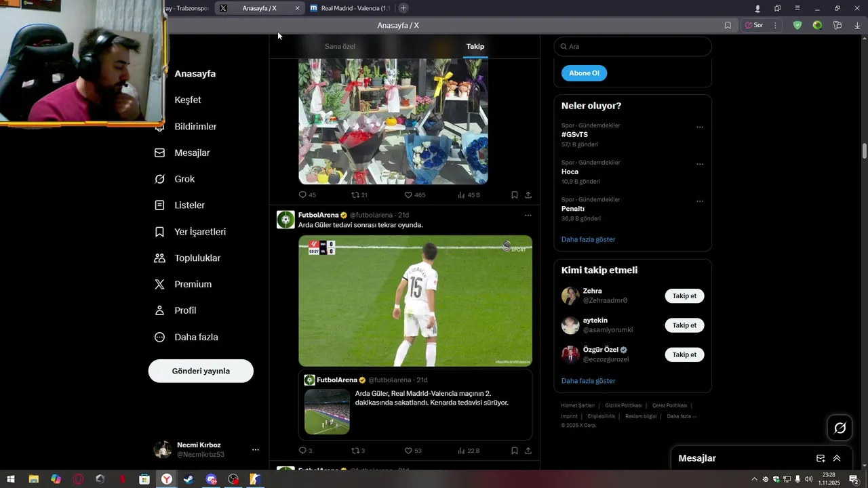Image resolution: width=868 pixels, height=488 pixels.
Task: Bookmark the Arda Güler tedavi post
Action: [x=515, y=451]
